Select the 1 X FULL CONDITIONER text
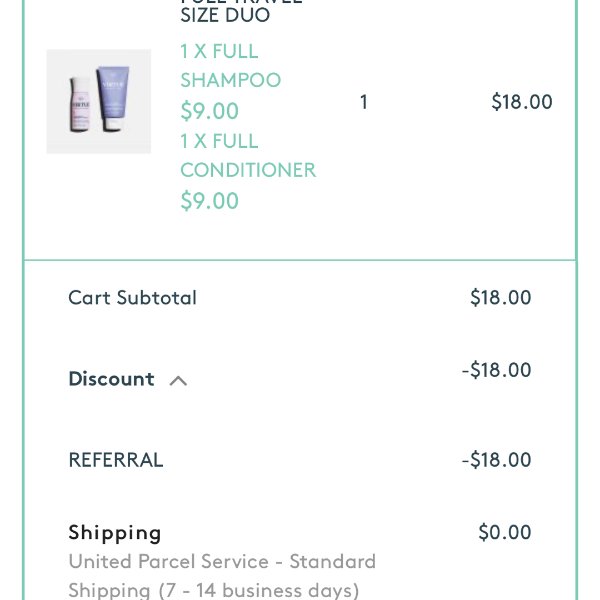This screenshot has height=600, width=600. click(x=248, y=155)
